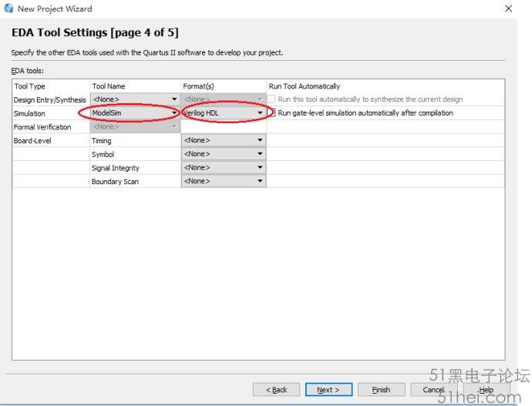Viewport: 532px width, 406px height.
Task: Close the New Project Wizard dialog
Action: pyautogui.click(x=508, y=8)
